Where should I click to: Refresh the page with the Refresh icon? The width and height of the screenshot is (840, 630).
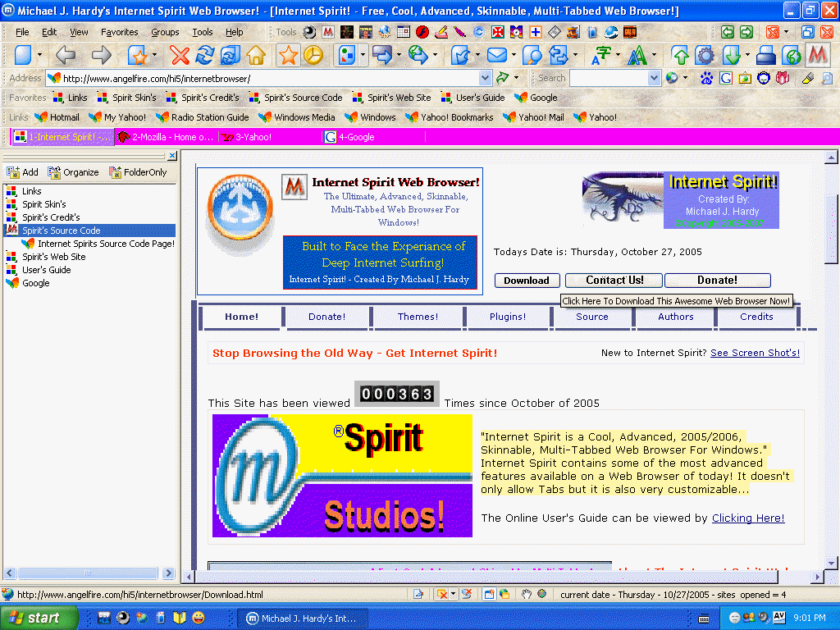coord(204,57)
